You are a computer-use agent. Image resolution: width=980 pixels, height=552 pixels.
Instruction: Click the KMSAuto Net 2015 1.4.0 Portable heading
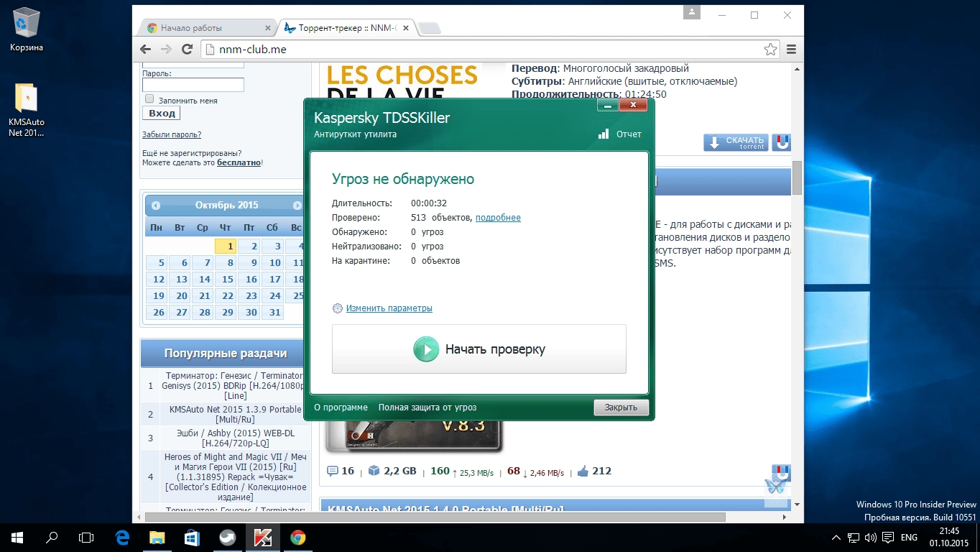point(445,509)
